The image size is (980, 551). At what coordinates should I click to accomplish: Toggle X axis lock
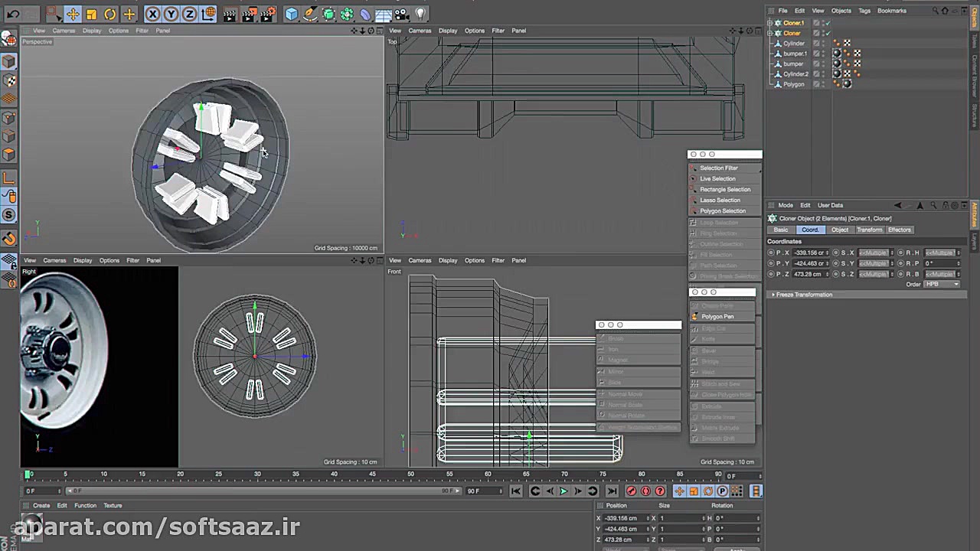(x=152, y=14)
